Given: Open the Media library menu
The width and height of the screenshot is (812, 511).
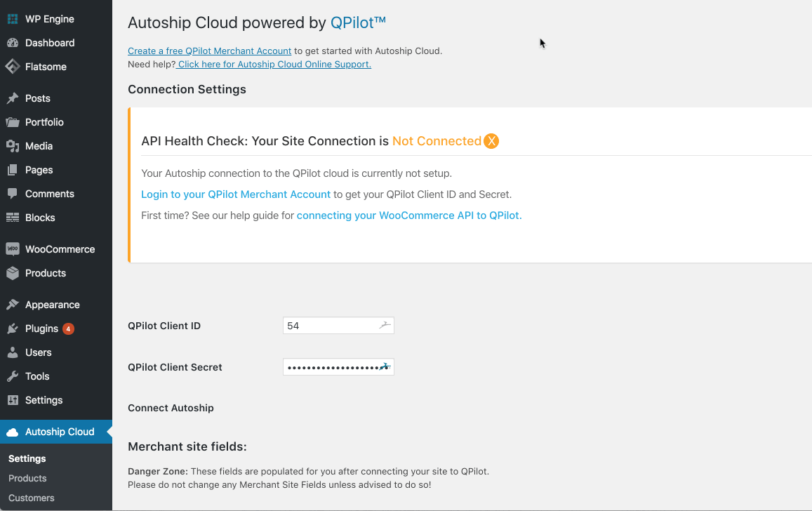Looking at the screenshot, I should pyautogui.click(x=39, y=146).
